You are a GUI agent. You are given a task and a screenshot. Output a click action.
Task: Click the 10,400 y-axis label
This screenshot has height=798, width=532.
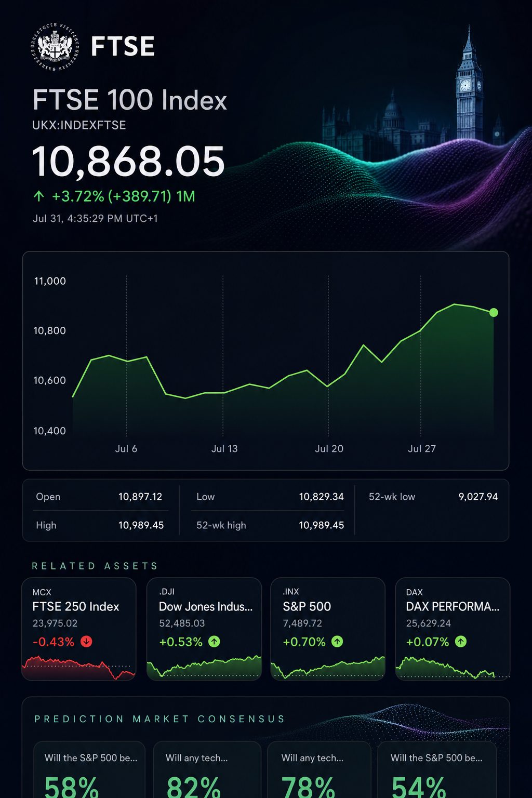coord(50,431)
